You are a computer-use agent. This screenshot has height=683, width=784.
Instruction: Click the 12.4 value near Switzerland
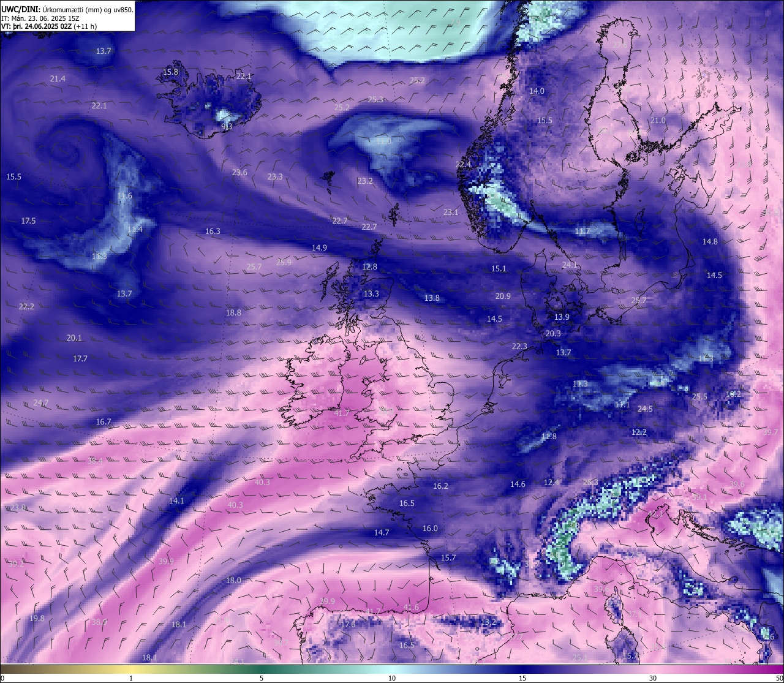(551, 483)
